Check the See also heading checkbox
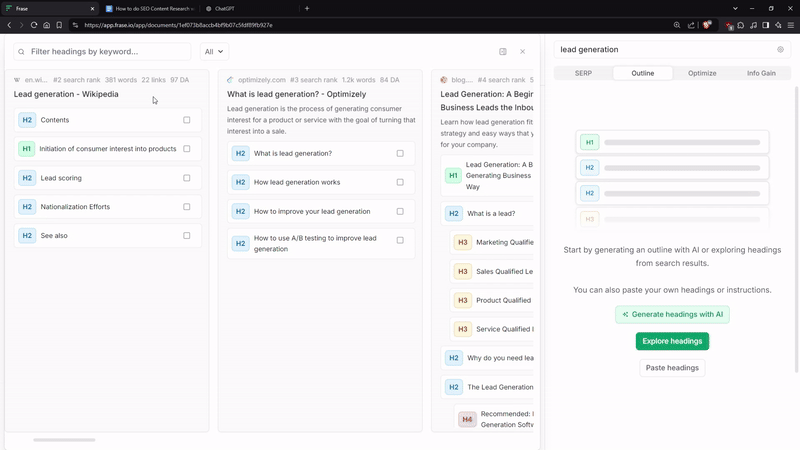 tap(187, 236)
